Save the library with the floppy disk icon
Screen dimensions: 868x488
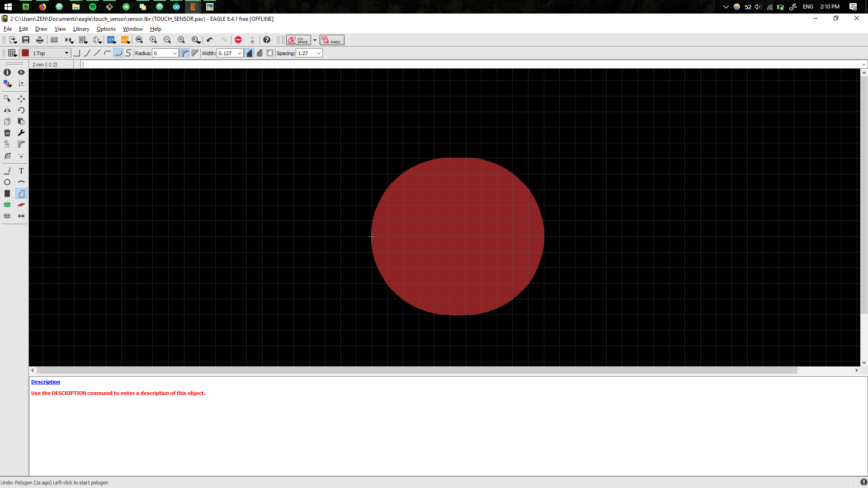click(26, 40)
